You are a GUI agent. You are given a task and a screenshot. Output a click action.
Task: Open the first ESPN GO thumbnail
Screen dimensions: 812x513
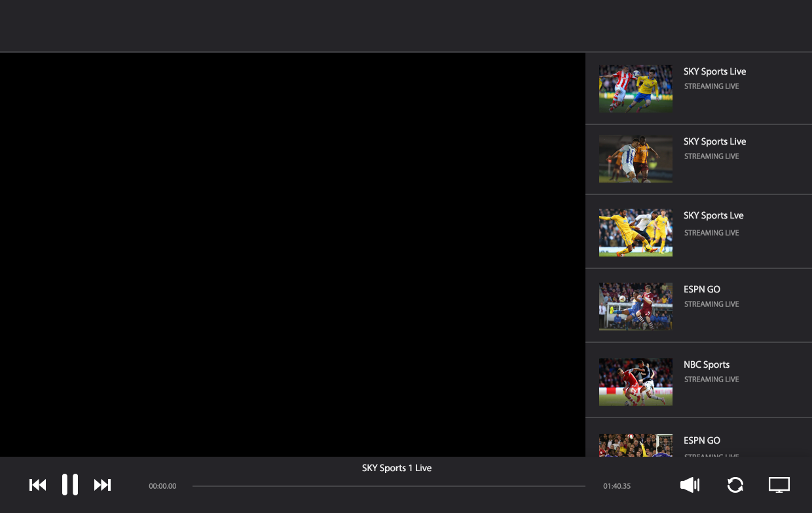(636, 306)
